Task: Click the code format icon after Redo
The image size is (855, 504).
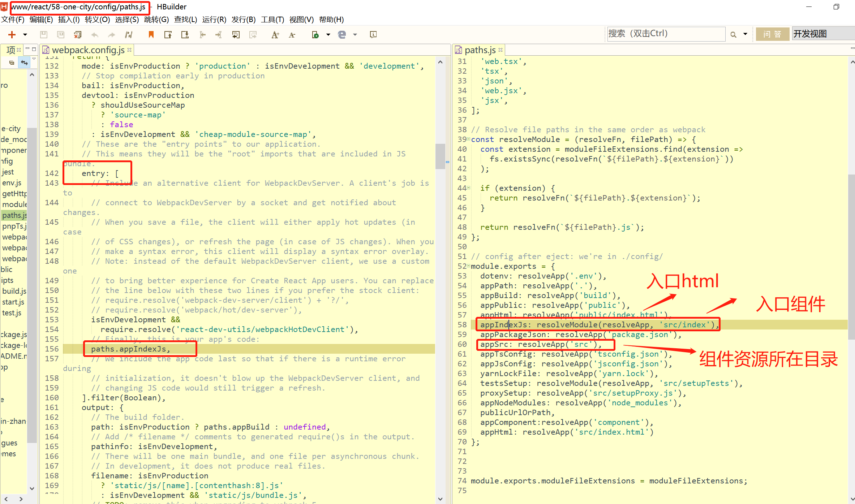Action: 129,35
